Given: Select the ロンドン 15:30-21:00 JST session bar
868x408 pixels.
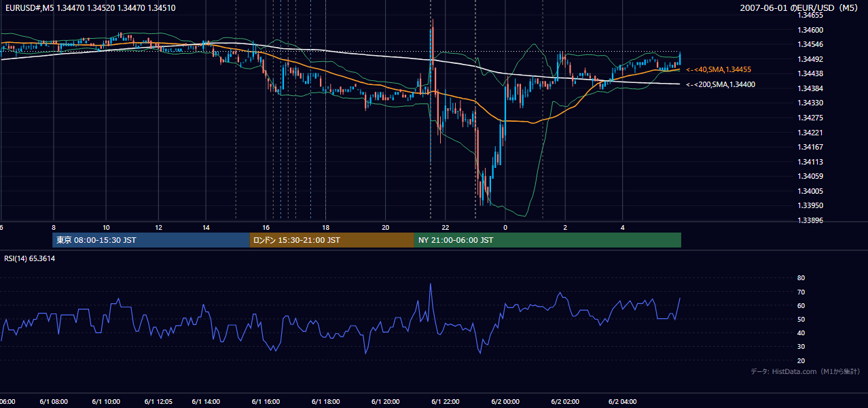Looking at the screenshot, I should click(x=331, y=240).
